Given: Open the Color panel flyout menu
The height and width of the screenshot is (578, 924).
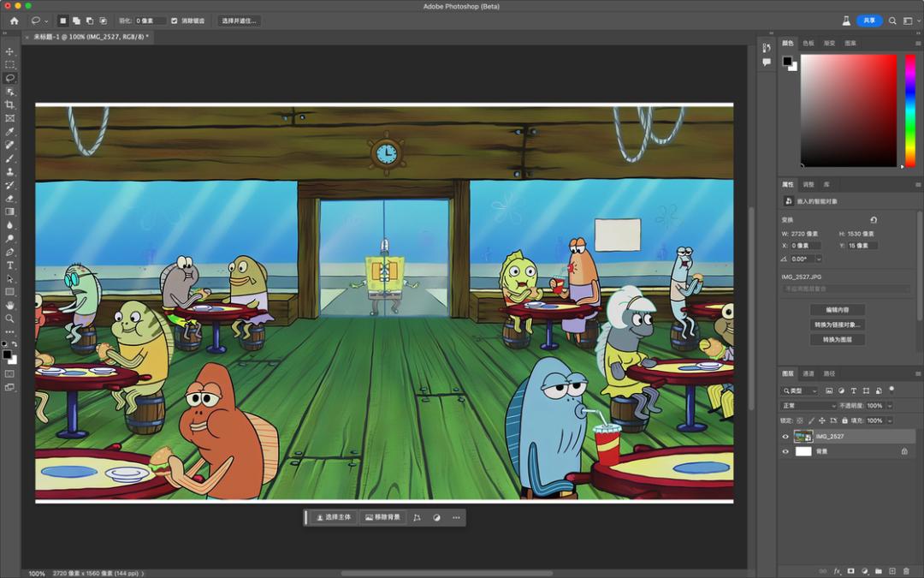Looking at the screenshot, I should click(917, 43).
